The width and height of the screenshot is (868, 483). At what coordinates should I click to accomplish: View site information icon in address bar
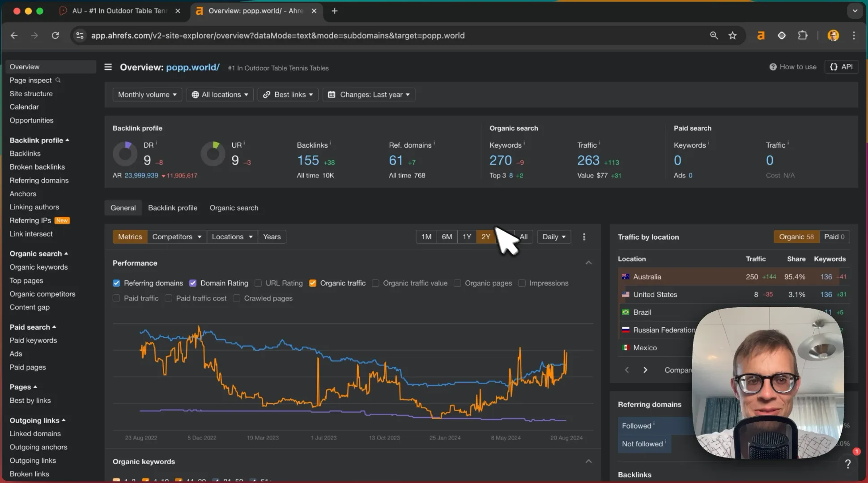pos(80,35)
